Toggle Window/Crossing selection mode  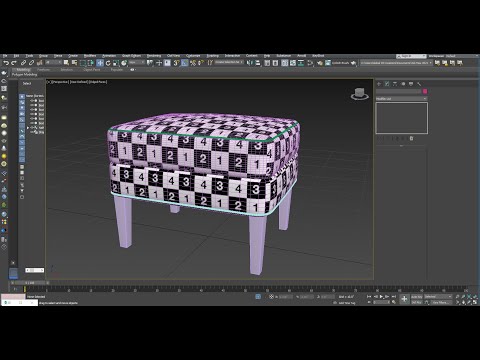point(91,63)
